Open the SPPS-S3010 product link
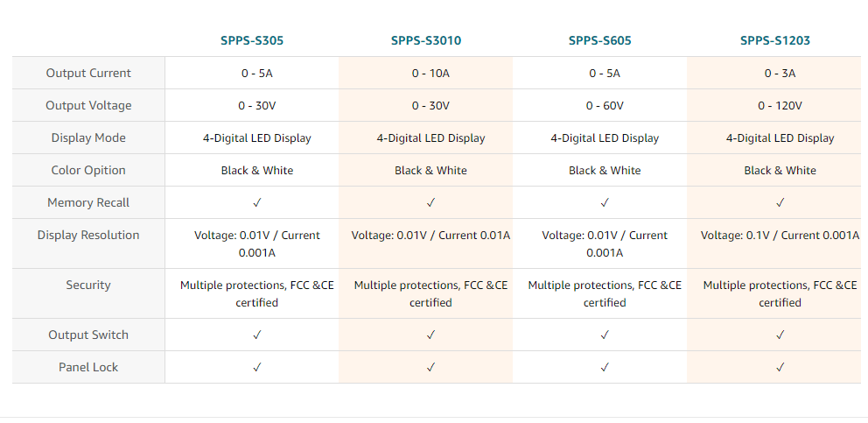868x423 pixels. click(x=426, y=40)
